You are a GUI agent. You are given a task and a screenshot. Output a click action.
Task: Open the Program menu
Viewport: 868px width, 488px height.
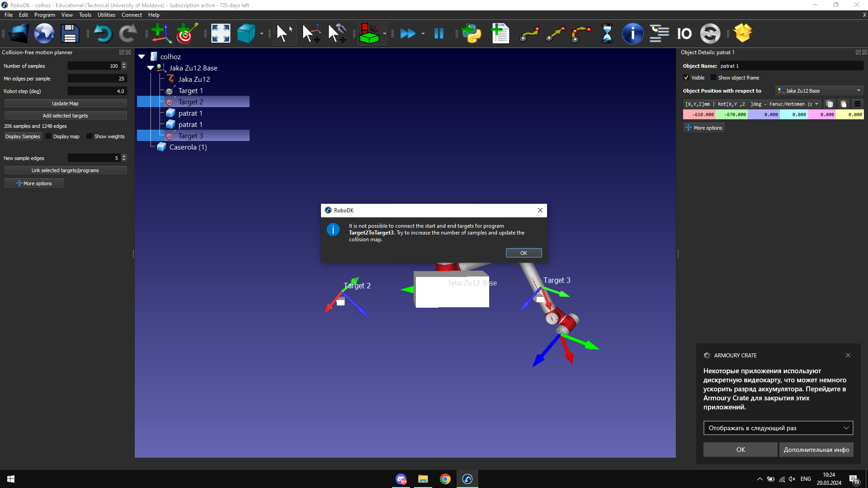[44, 15]
